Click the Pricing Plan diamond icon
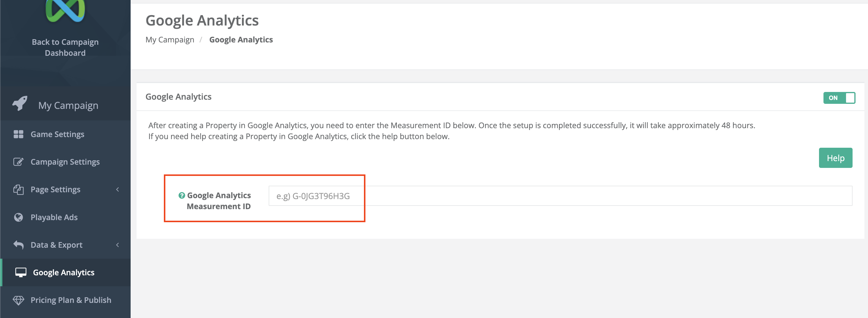The width and height of the screenshot is (868, 318). tap(18, 300)
